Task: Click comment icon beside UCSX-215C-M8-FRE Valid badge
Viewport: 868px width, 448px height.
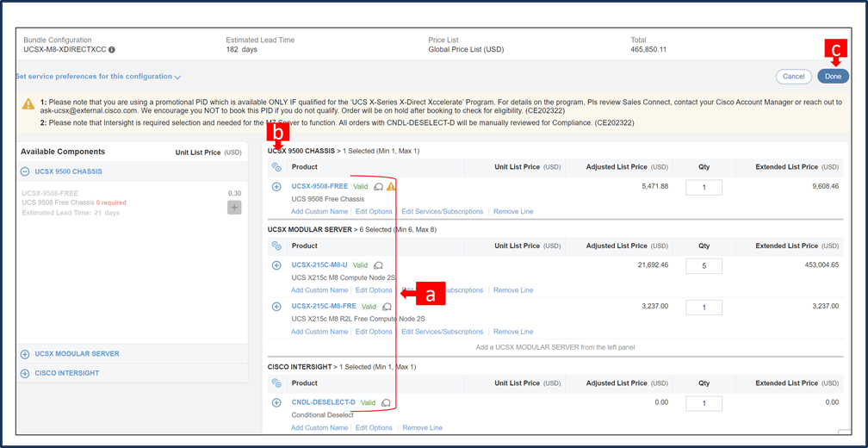Action: click(x=387, y=306)
